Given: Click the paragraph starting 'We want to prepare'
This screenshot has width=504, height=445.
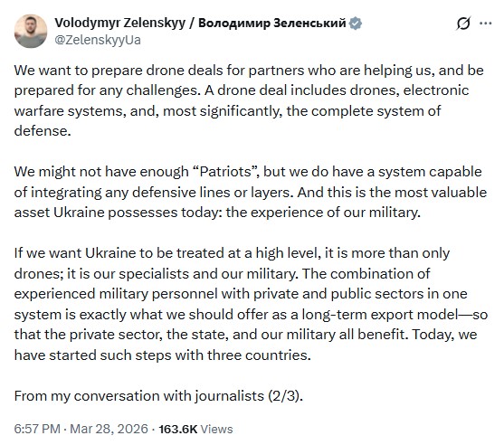Looking at the screenshot, I should click(x=249, y=100).
